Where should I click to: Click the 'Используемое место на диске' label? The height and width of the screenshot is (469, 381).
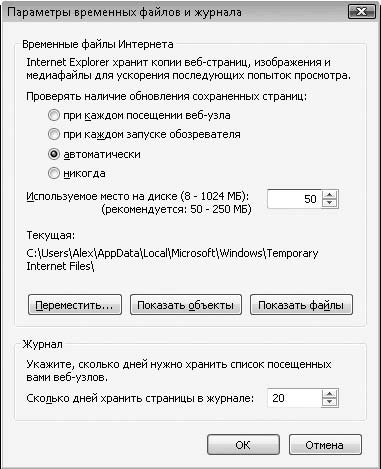click(x=138, y=196)
